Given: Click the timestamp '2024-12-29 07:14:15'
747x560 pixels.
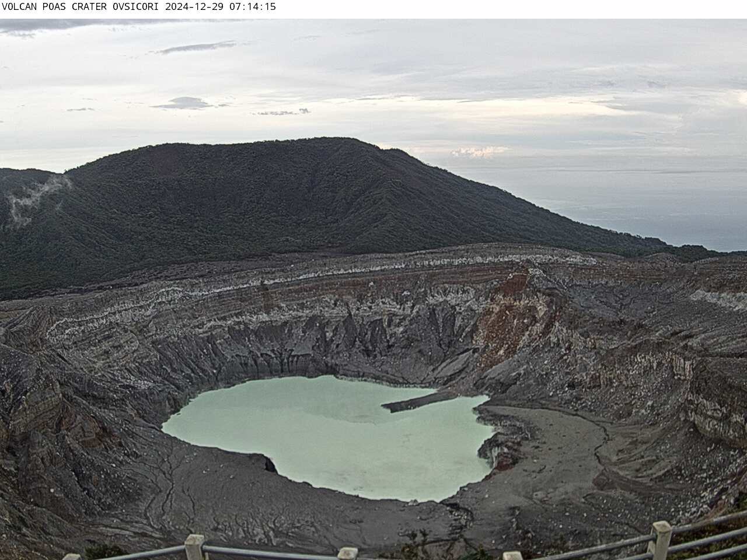Looking at the screenshot, I should (x=221, y=7).
